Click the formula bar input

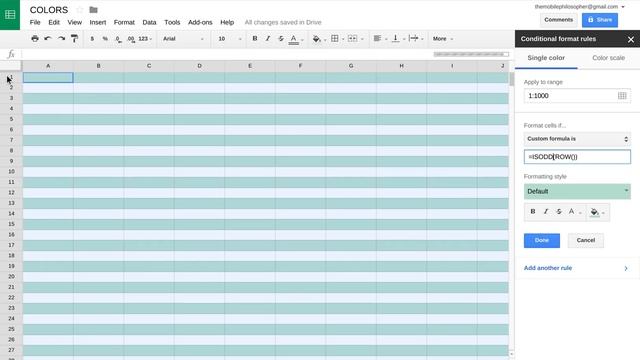[227, 54]
